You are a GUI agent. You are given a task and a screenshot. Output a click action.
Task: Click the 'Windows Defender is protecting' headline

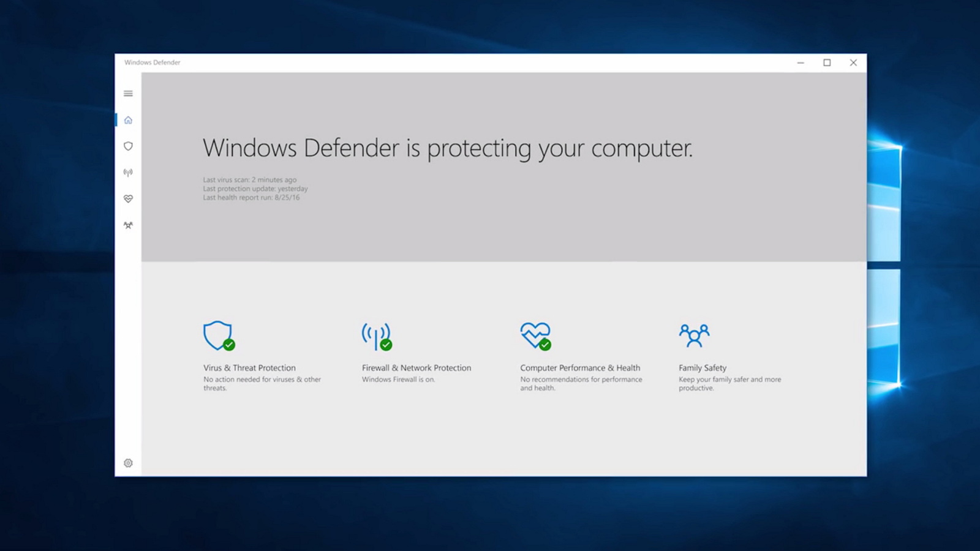(448, 149)
